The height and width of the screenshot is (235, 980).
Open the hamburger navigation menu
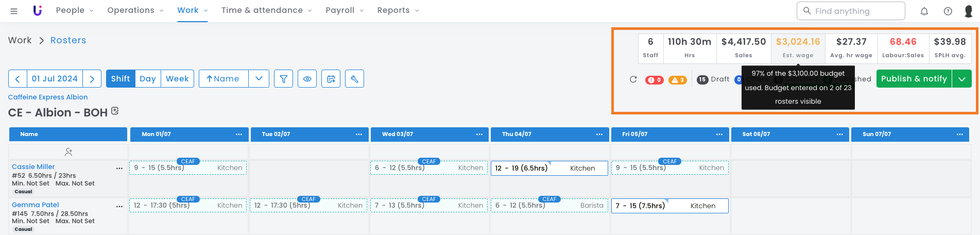tap(14, 11)
